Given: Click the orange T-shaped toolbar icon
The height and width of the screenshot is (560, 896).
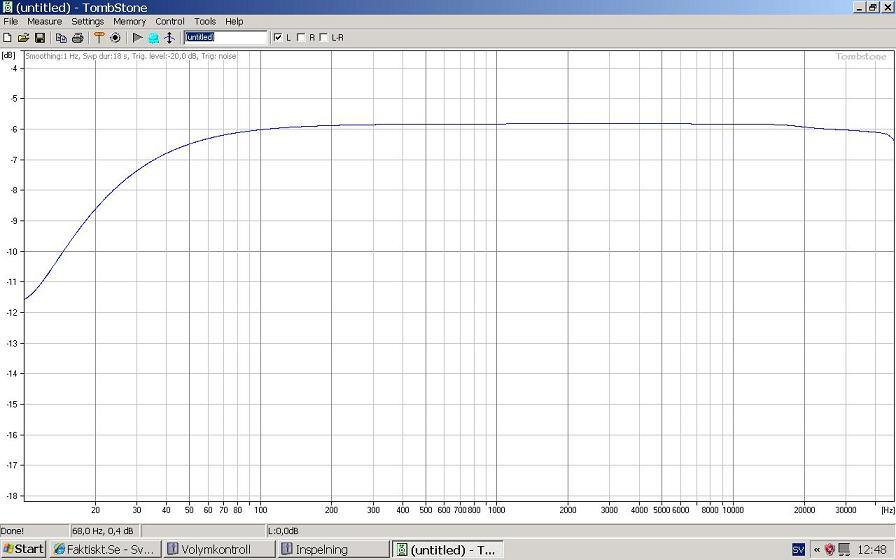Looking at the screenshot, I should click(99, 38).
